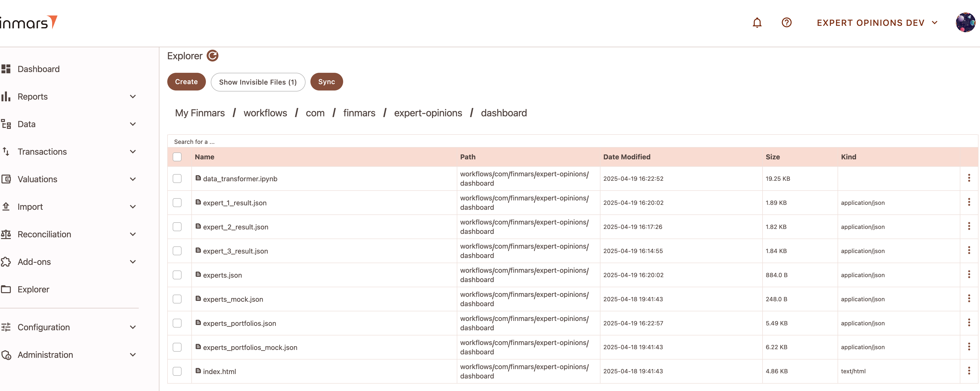Click the Administration shield icon

tap(6, 355)
